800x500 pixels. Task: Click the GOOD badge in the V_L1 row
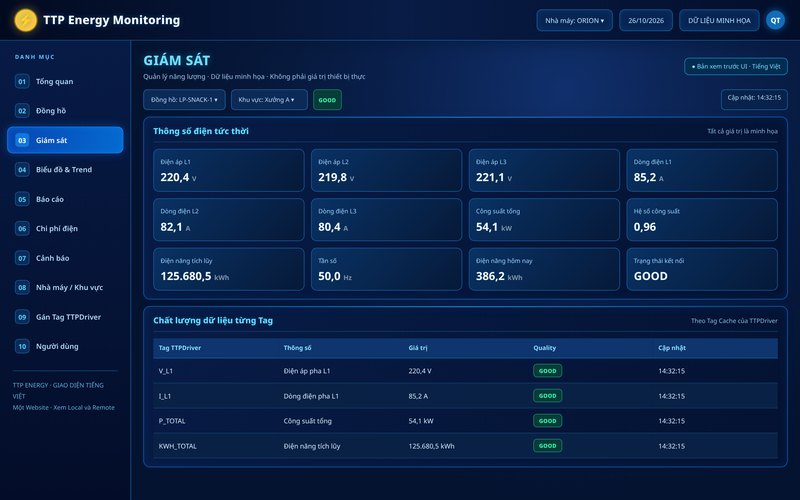click(x=547, y=371)
